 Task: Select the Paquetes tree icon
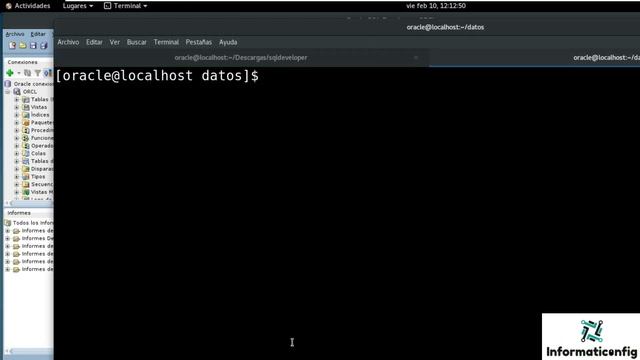[x=26, y=123]
